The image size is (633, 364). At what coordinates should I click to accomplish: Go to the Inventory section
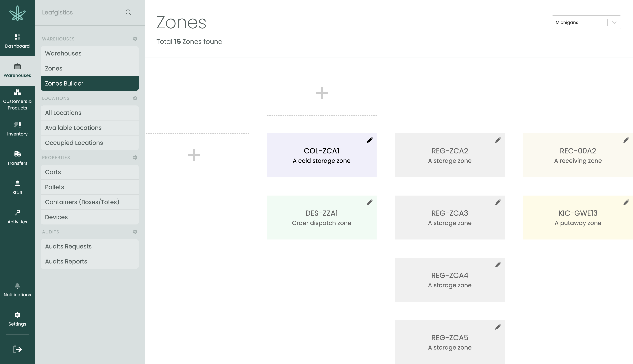pyautogui.click(x=17, y=129)
